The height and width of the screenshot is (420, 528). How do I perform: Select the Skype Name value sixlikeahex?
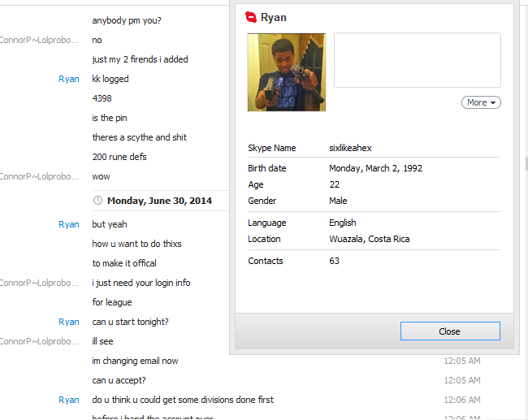coord(350,148)
